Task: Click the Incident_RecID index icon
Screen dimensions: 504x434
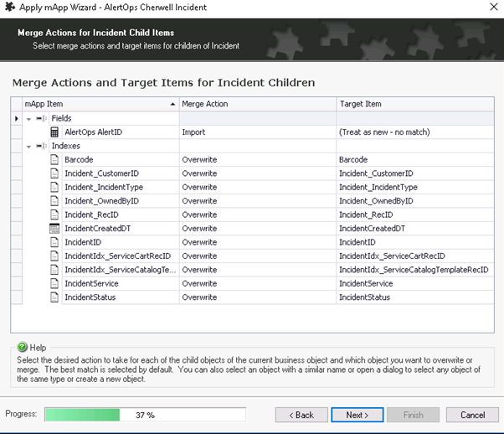Action: [54, 214]
